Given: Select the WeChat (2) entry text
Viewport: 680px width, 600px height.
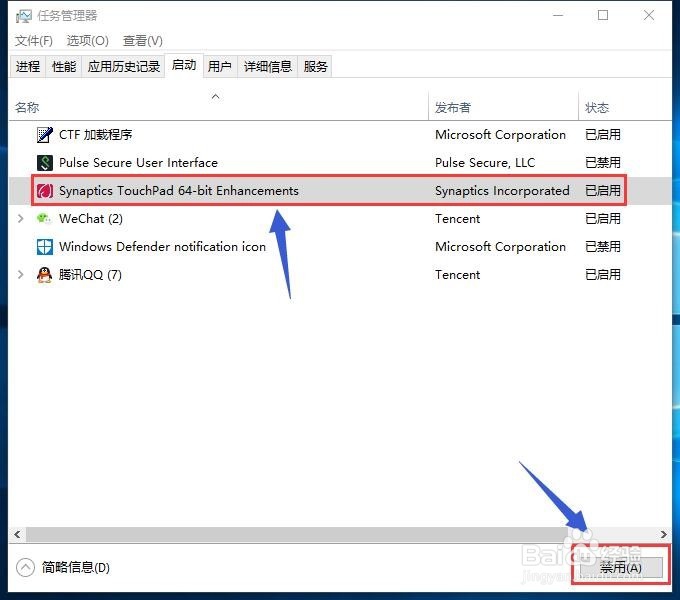Looking at the screenshot, I should click(91, 218).
